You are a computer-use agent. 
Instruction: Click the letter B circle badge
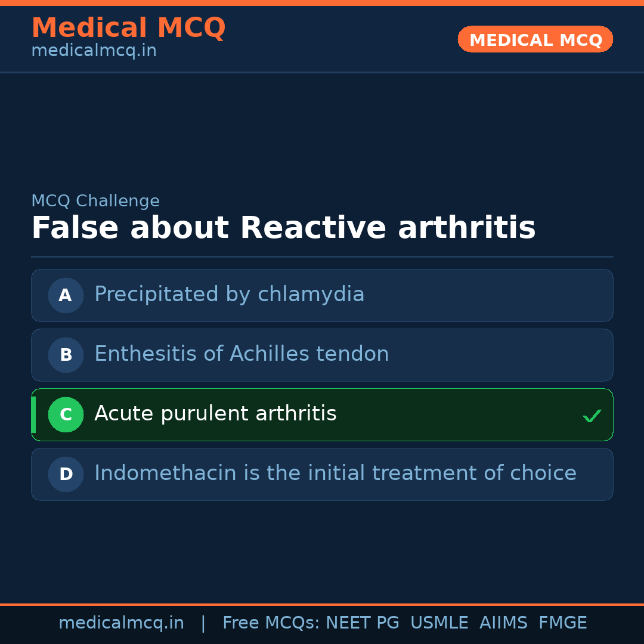point(66,355)
